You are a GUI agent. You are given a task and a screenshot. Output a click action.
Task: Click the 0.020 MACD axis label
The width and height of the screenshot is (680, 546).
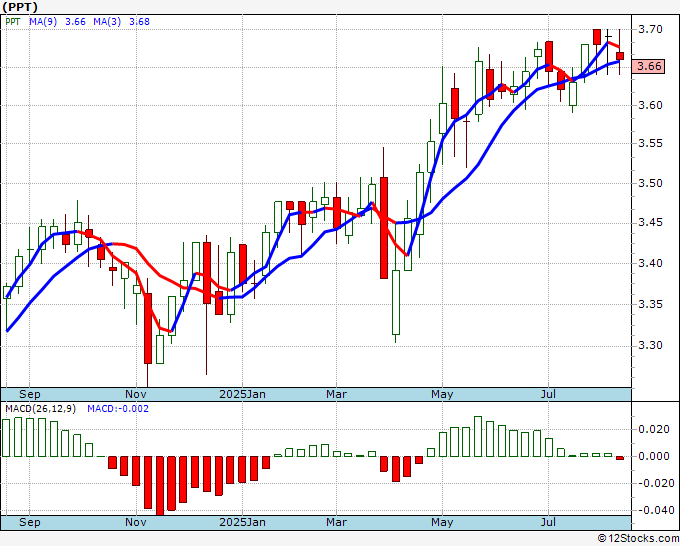tap(654, 429)
